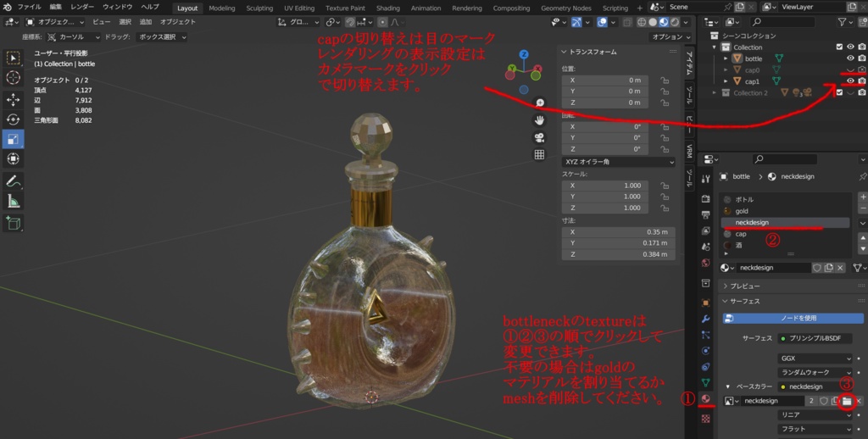The height and width of the screenshot is (439, 868).
Task: Open Modifiers wrench properties tab
Action: (706, 319)
